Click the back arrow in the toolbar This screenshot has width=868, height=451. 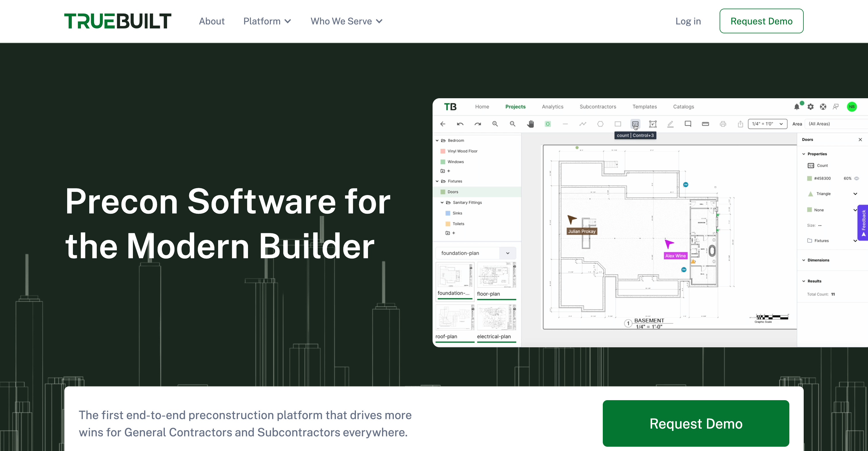pos(443,124)
